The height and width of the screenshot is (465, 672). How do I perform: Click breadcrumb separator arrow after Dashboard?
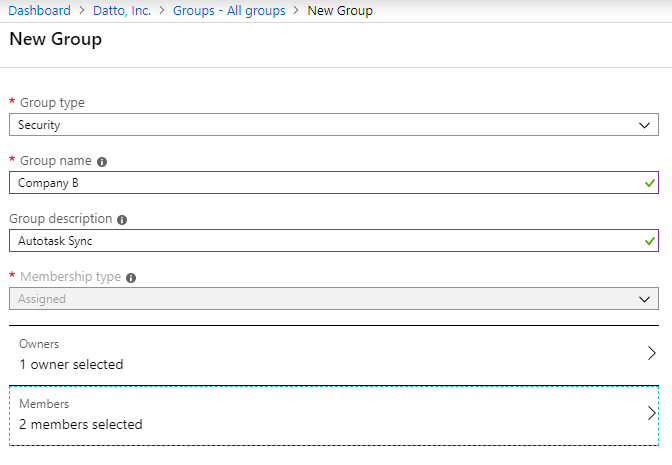[84, 11]
